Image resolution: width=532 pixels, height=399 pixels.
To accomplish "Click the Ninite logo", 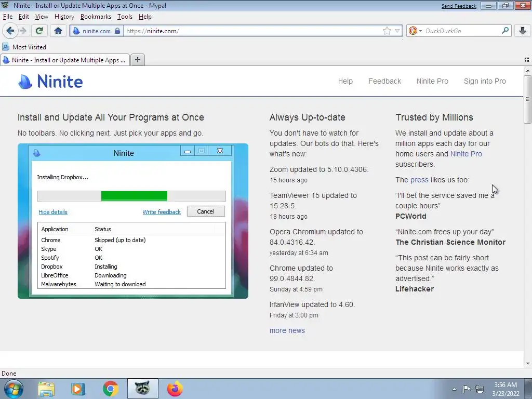I will 50,82.
